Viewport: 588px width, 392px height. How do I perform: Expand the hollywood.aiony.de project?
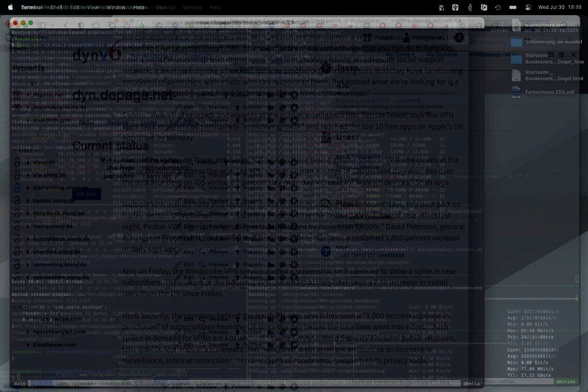(28, 213)
